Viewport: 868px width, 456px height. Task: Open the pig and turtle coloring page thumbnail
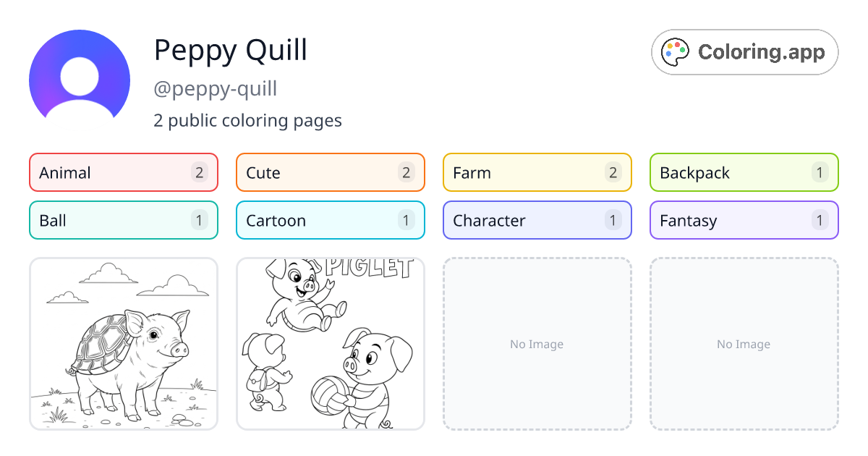point(123,344)
